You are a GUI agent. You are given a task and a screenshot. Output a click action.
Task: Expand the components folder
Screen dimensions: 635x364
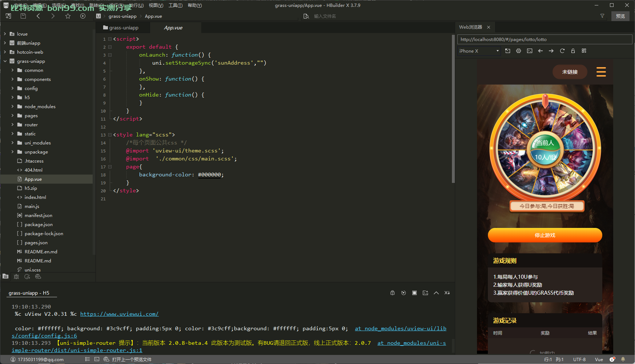click(12, 79)
